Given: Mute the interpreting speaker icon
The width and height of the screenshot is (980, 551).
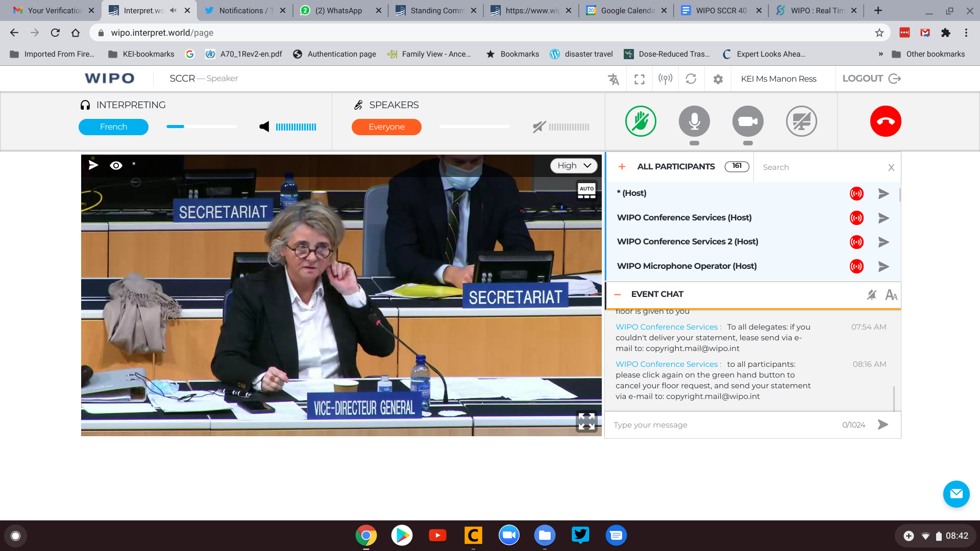Looking at the screenshot, I should coord(264,127).
